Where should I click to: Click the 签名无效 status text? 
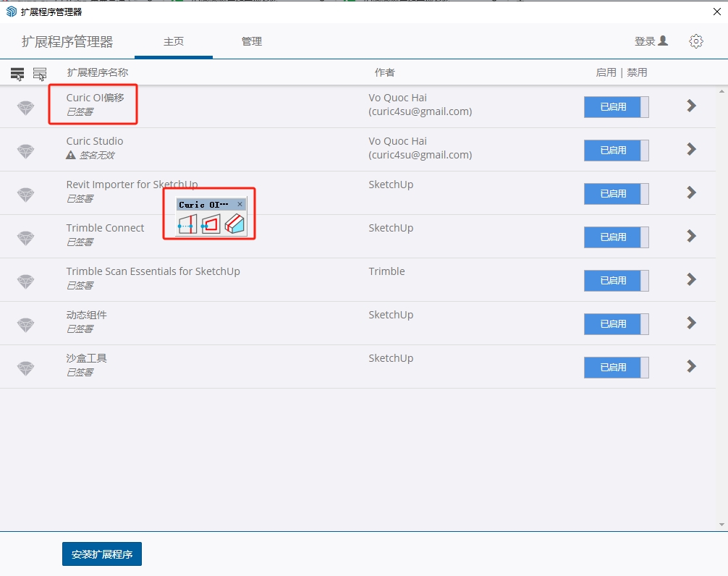point(96,155)
